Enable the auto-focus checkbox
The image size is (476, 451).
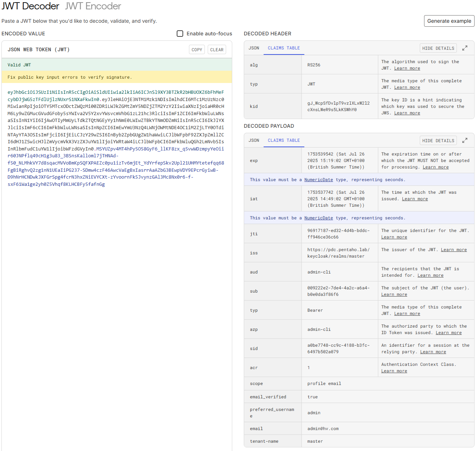click(x=180, y=34)
